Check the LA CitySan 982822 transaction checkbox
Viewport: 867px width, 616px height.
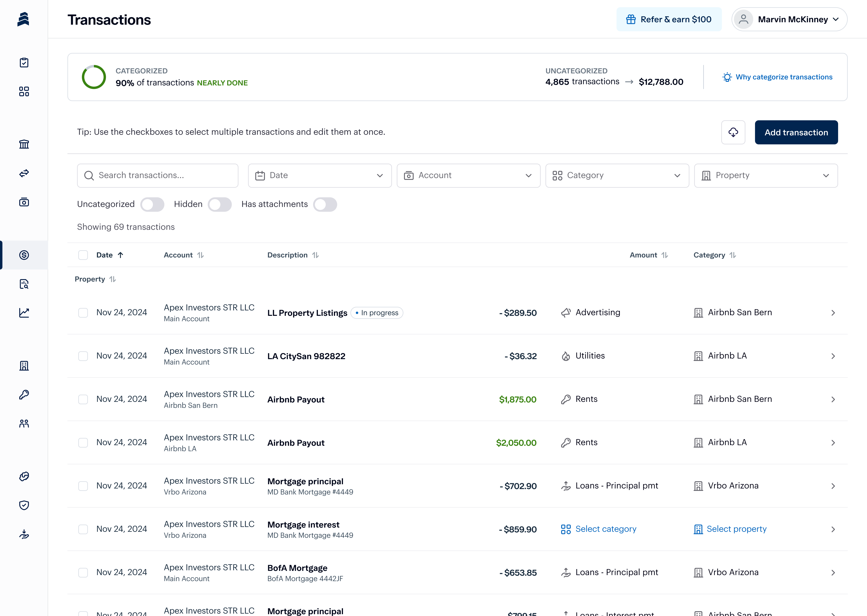(83, 356)
